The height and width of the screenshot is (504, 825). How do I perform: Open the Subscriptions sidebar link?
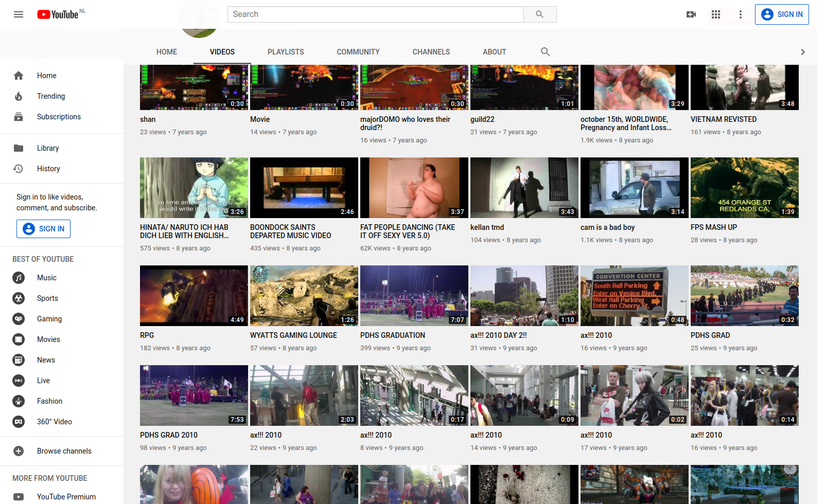coord(62,117)
